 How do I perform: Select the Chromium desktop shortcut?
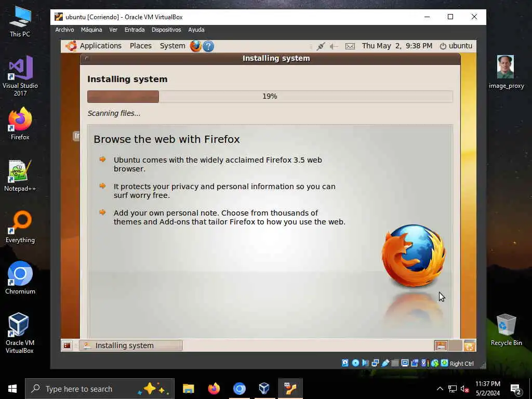(x=20, y=278)
